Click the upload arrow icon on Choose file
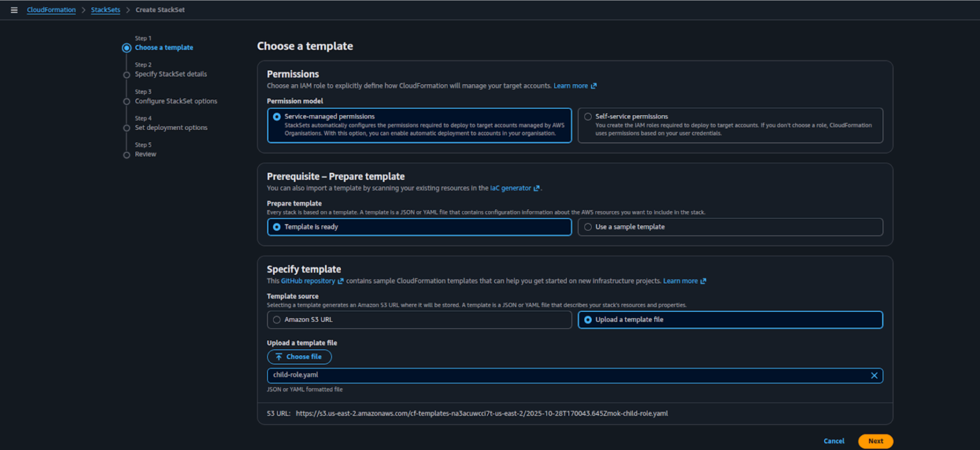Screen dimensions: 980x450 point(278,357)
